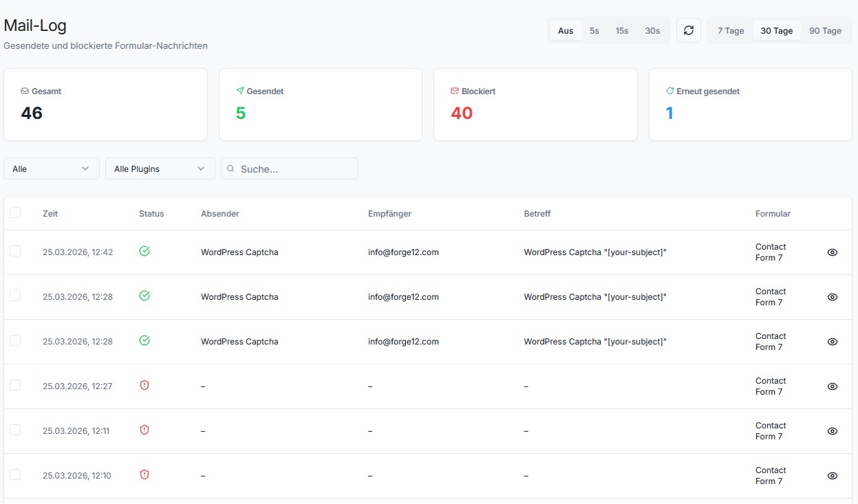Screen dimensions: 858x504
Task: Click the red shield status icon at 12:11
Action: coord(144,430)
